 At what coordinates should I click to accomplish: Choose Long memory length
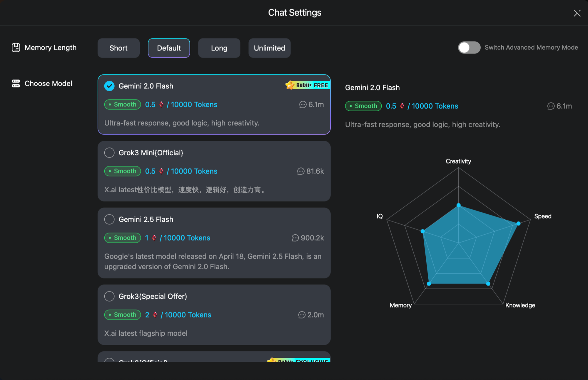219,48
